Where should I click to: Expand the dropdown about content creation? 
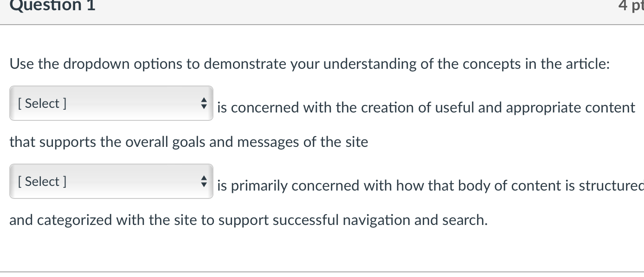click(x=111, y=103)
